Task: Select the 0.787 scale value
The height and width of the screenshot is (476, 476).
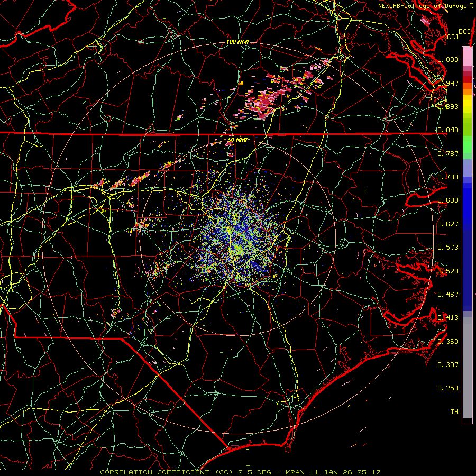Action: click(448, 153)
